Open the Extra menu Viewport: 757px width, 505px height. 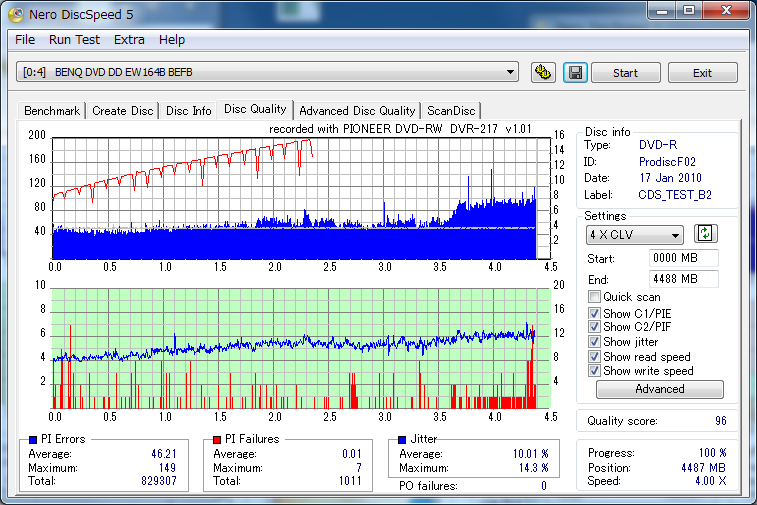(x=129, y=40)
